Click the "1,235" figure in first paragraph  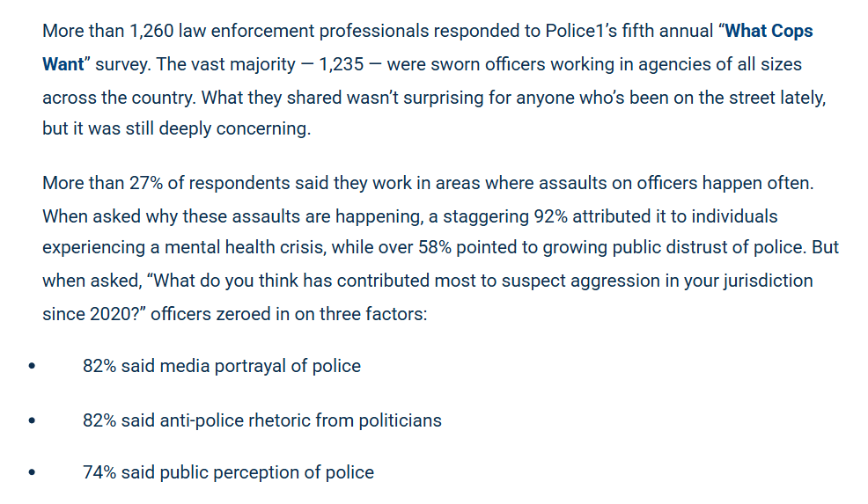point(341,64)
